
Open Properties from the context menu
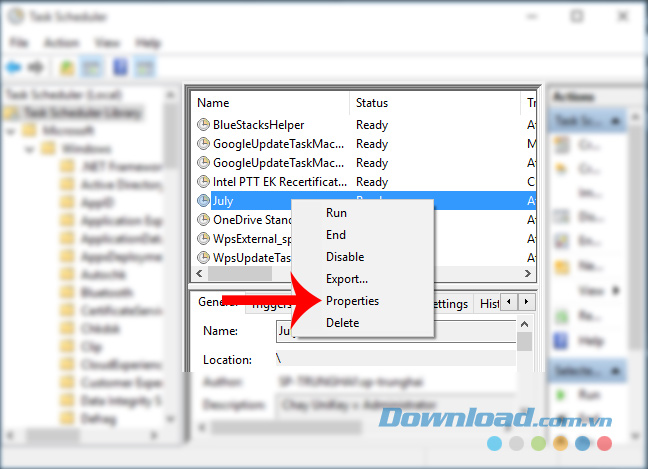[352, 301]
